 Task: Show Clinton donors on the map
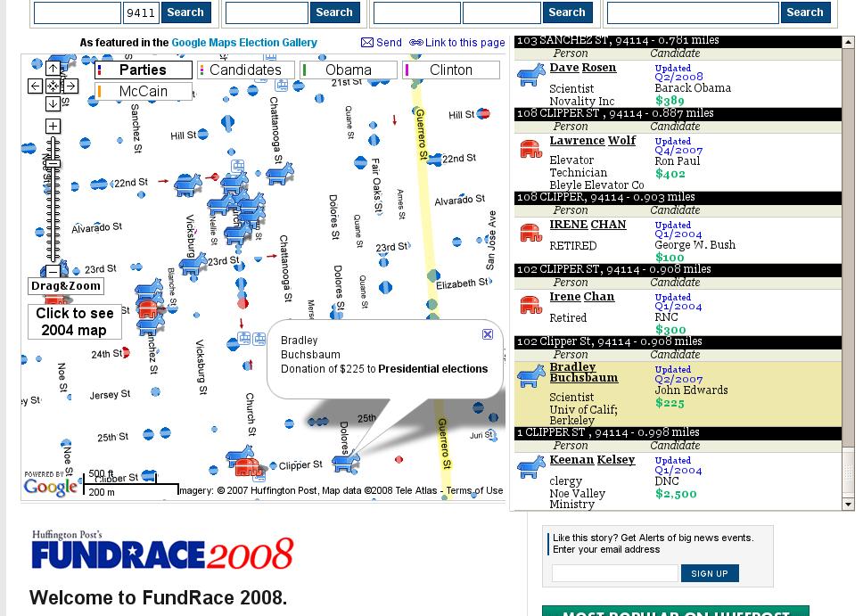pyautogui.click(x=451, y=70)
